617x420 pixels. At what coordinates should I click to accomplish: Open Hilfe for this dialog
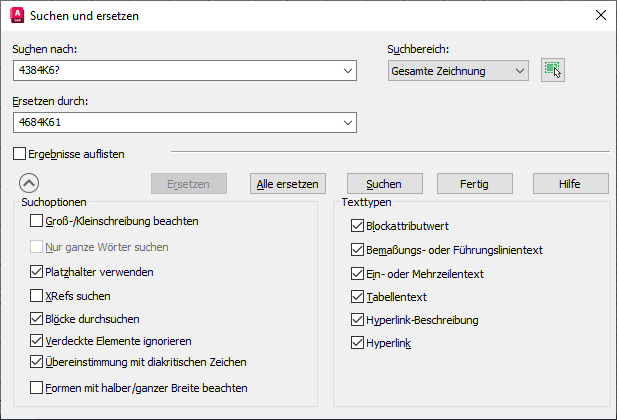point(570,184)
